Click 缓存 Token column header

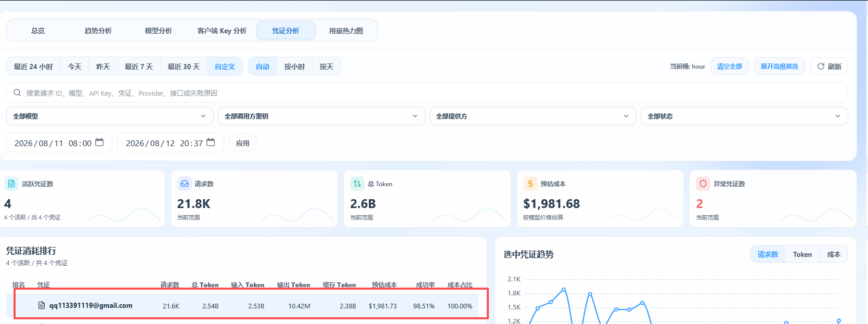click(x=339, y=284)
